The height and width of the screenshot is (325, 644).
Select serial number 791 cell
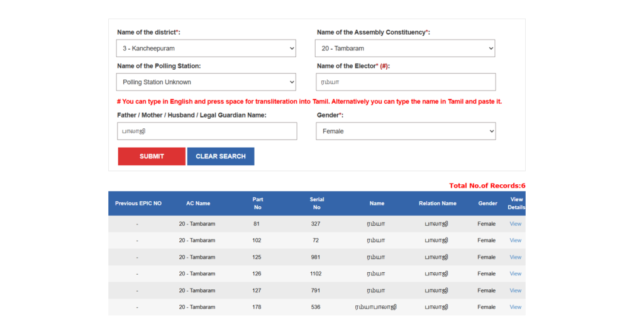(x=316, y=290)
